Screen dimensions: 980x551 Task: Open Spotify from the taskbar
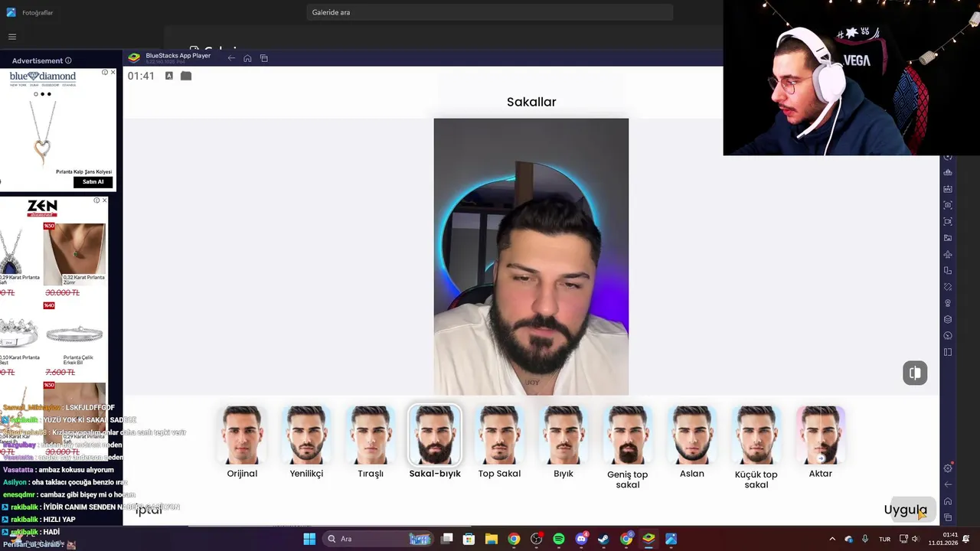pos(559,539)
